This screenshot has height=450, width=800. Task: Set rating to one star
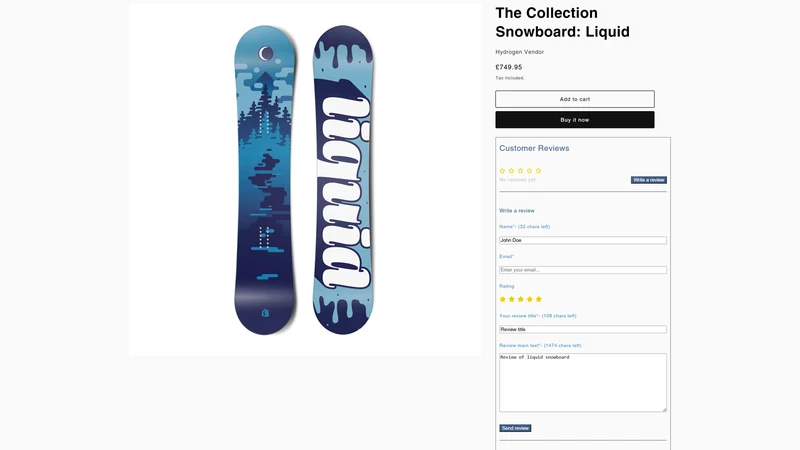(503, 299)
